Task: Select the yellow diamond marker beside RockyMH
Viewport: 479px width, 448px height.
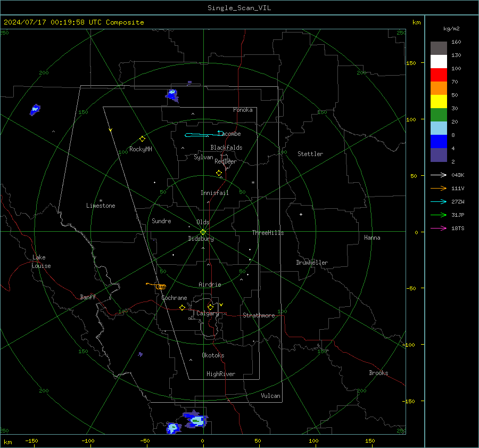Action: point(142,139)
